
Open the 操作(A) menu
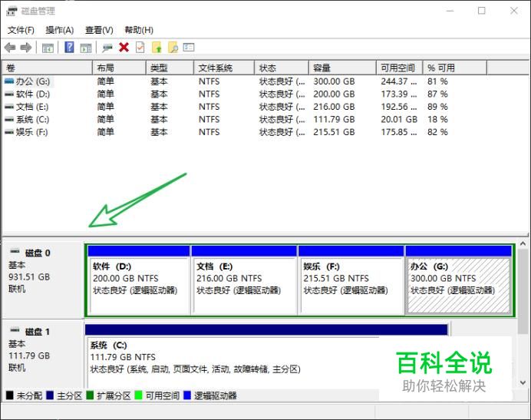point(60,30)
